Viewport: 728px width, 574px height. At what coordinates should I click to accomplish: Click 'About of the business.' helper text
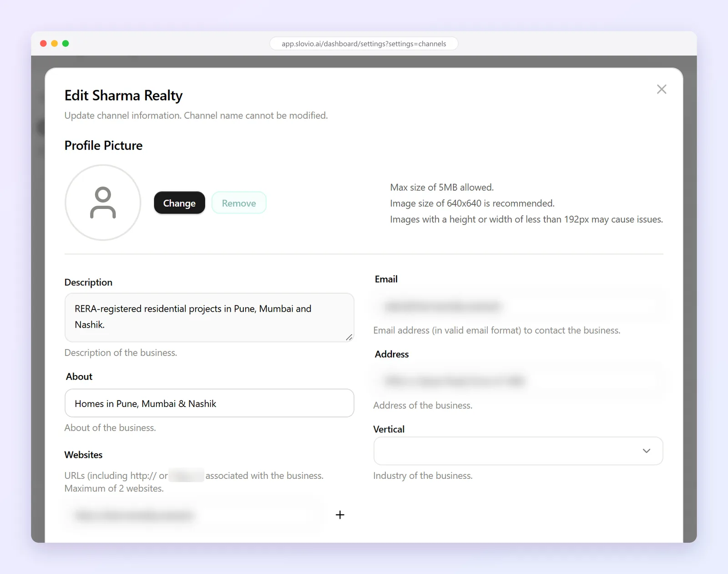110,428
